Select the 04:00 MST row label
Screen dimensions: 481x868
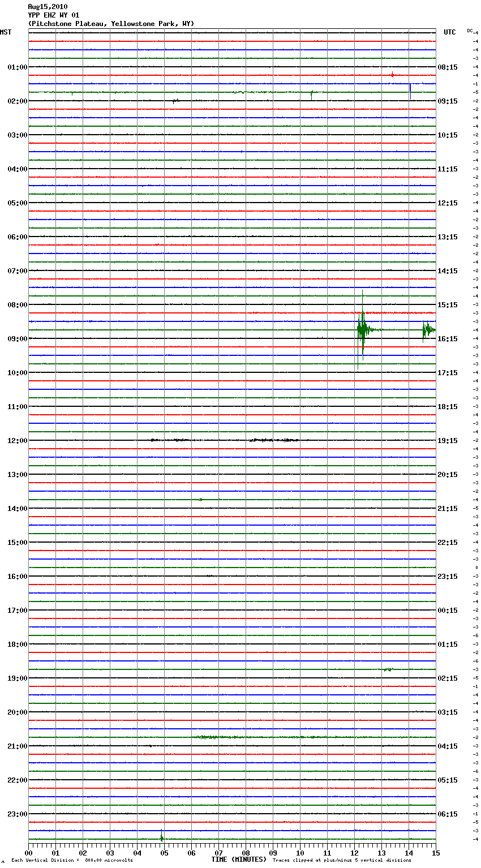[18, 169]
